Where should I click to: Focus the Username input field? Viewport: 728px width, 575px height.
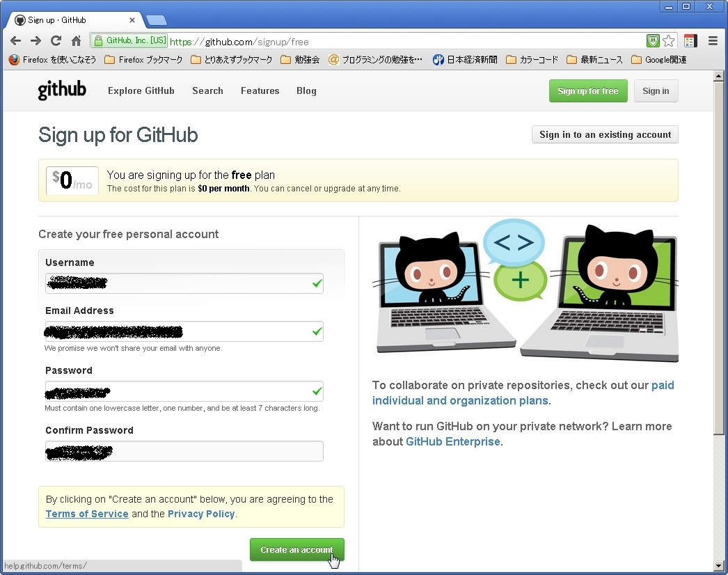tap(184, 283)
